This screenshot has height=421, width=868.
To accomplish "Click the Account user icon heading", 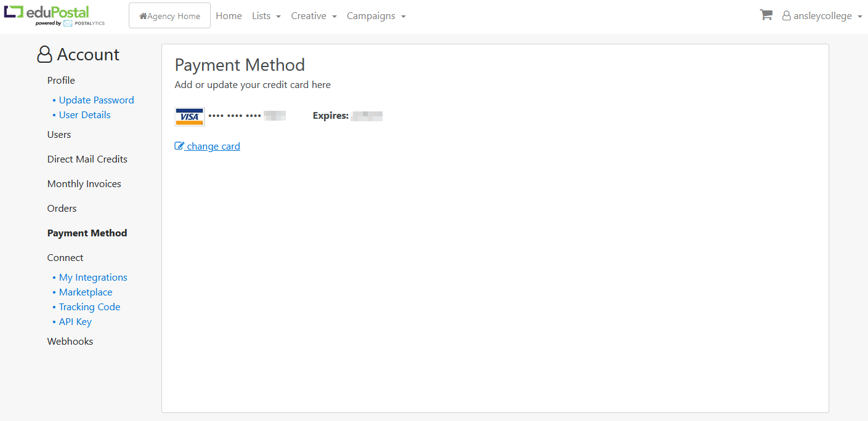I will 78,55.
